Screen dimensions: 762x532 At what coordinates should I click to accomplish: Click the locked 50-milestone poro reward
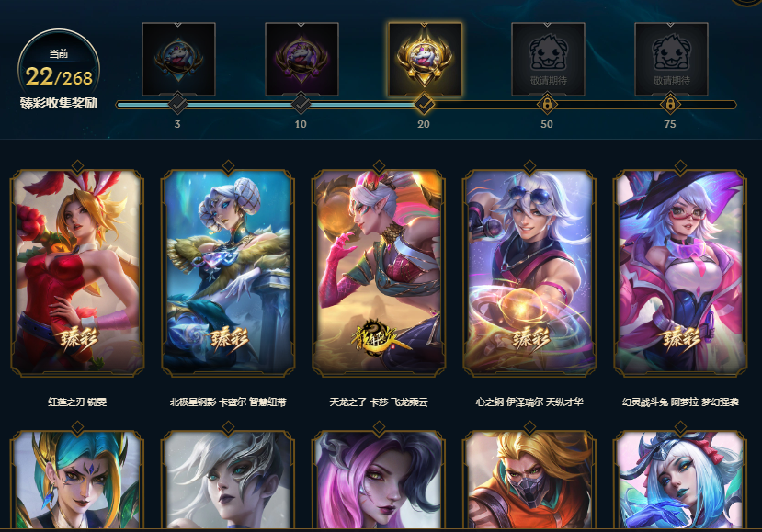(x=548, y=59)
